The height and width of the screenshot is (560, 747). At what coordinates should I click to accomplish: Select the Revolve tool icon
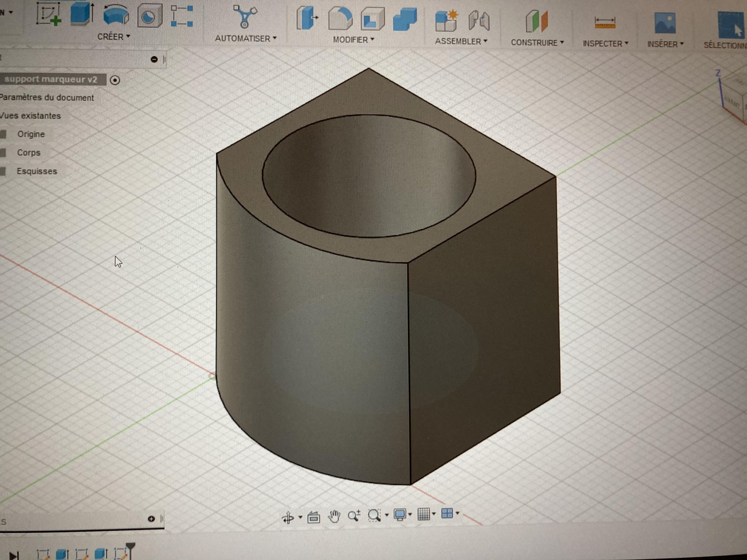[x=116, y=15]
